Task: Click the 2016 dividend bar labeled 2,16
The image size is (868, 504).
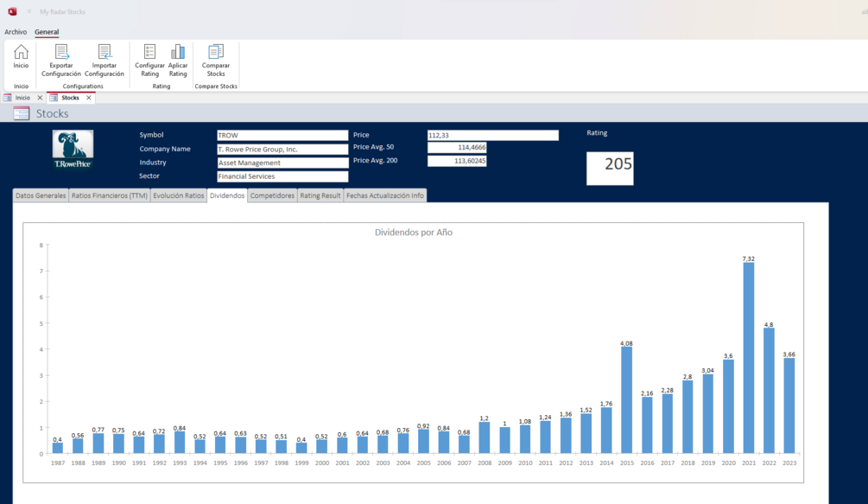Action: (x=647, y=425)
